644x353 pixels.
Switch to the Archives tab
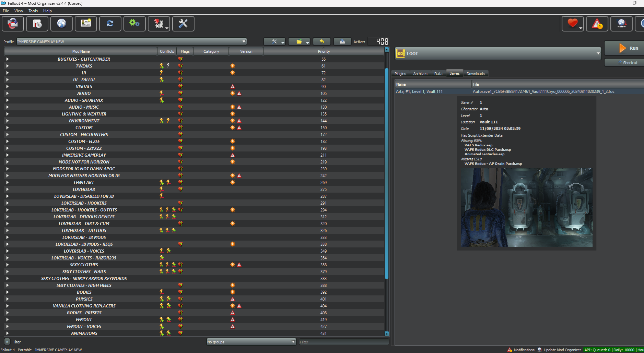point(420,74)
